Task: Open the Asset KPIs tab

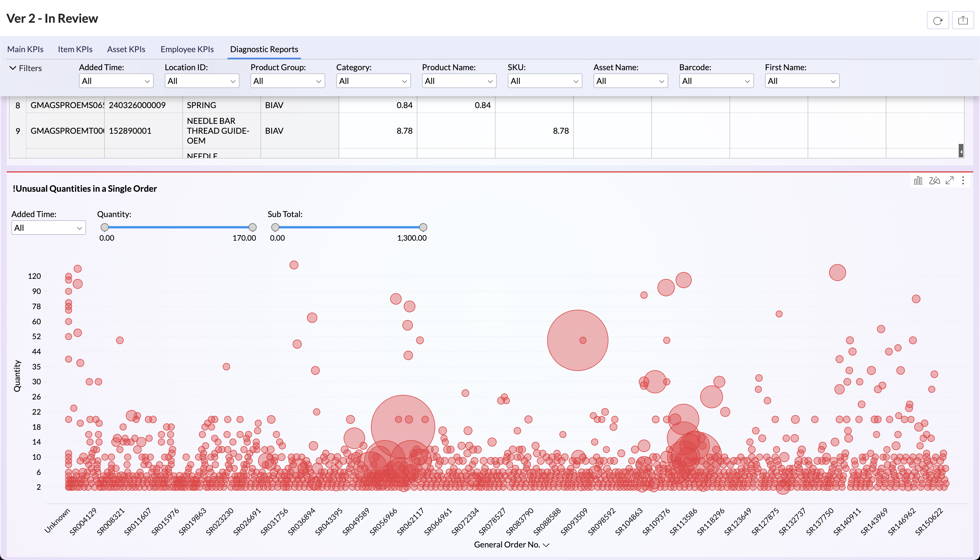Action: [x=126, y=49]
